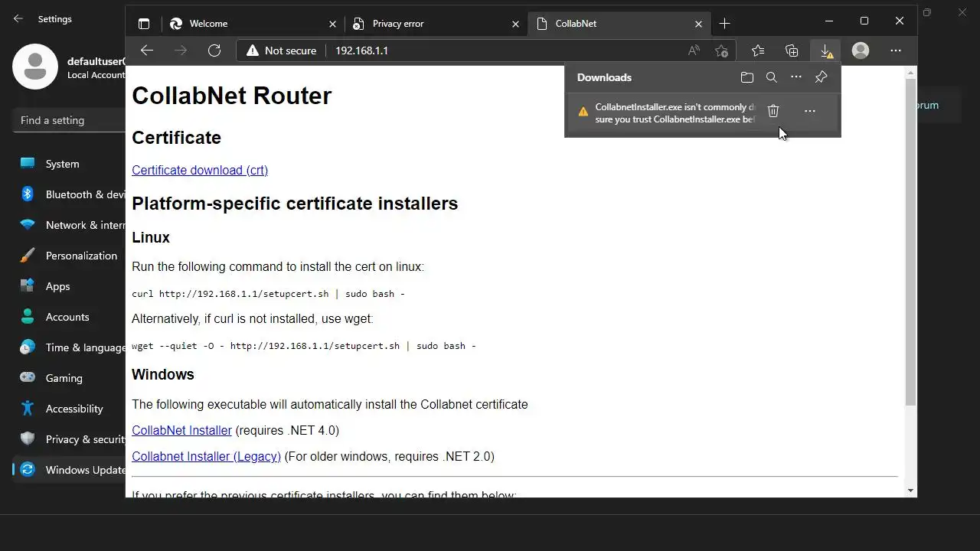Click the scrollbar down arrow
This screenshot has width=980, height=551.
(x=910, y=490)
